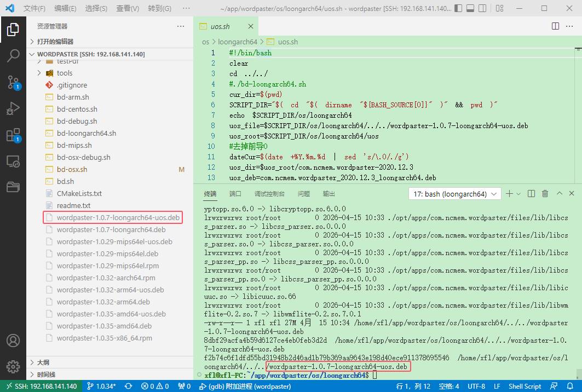Click the new terminal plus icon
Viewport: 582px width, 392px height.
[x=509, y=194]
